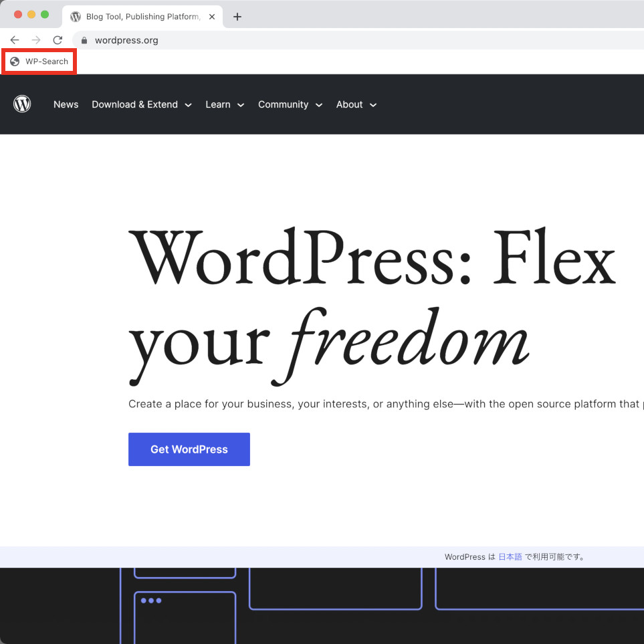Open the Community dropdown menu
Screen dimensions: 644x644
point(290,104)
